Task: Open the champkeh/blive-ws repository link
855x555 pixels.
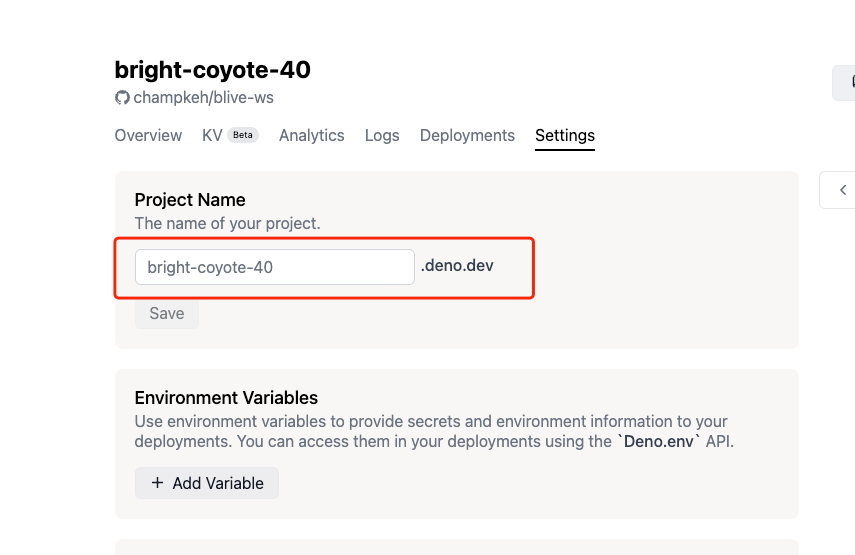Action: pyautogui.click(x=203, y=98)
